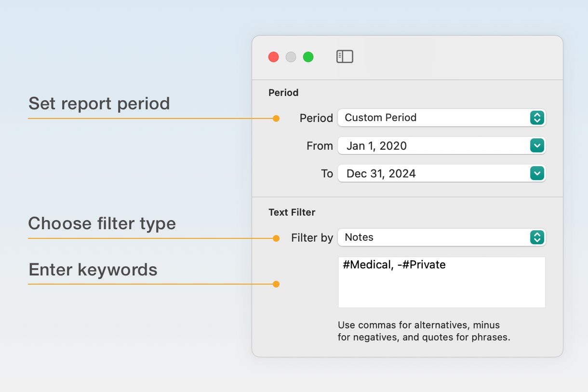This screenshot has width=588, height=392.
Task: Click the From label
Action: coord(320,146)
